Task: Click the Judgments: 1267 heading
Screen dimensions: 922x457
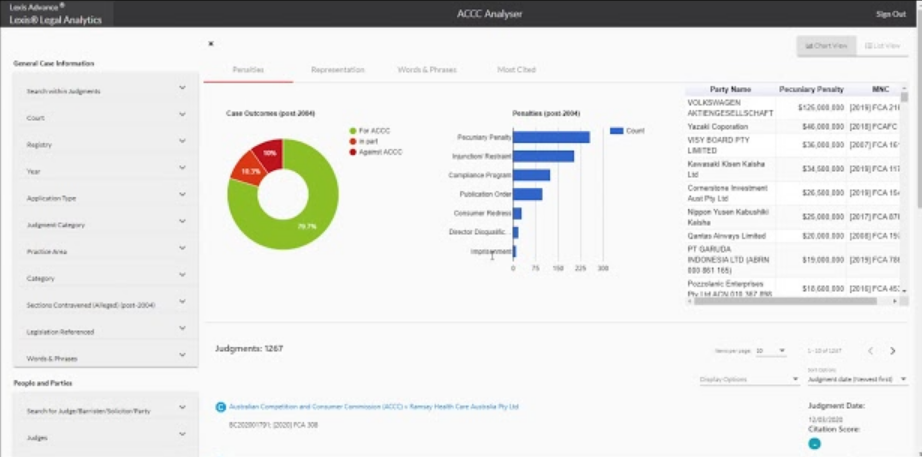Action: tap(249, 349)
